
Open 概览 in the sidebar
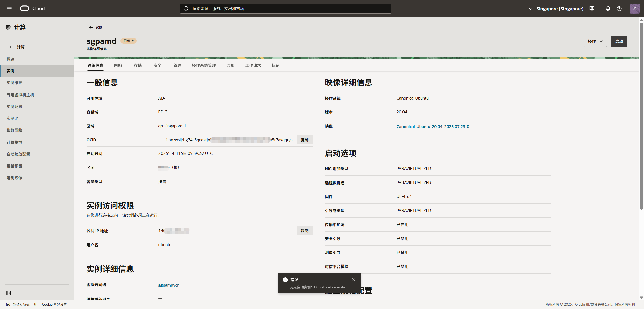click(37, 59)
